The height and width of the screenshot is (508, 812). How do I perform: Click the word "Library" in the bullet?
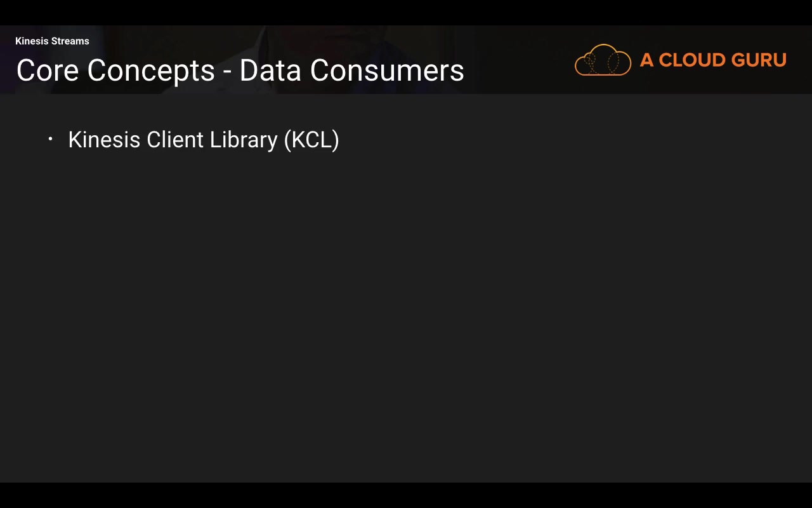pos(244,140)
